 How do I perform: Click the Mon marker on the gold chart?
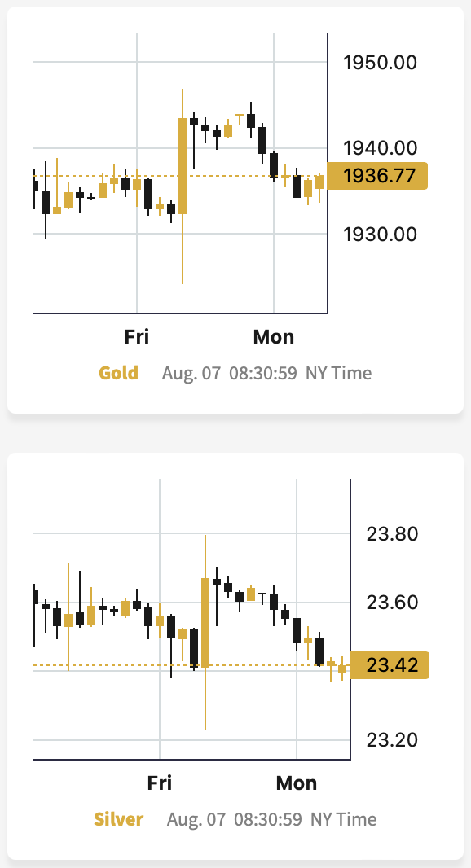(274, 336)
